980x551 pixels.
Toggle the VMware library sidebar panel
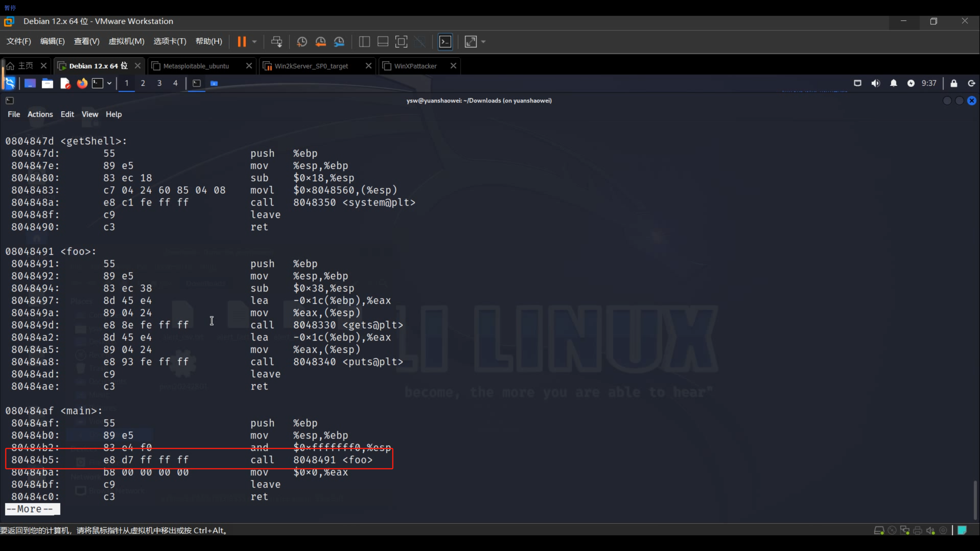click(x=364, y=41)
